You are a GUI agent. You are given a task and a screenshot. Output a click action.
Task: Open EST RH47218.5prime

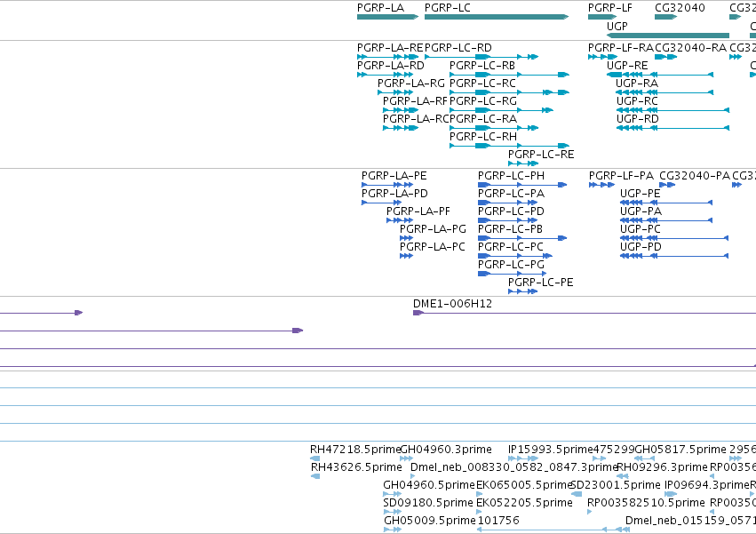coord(355,450)
